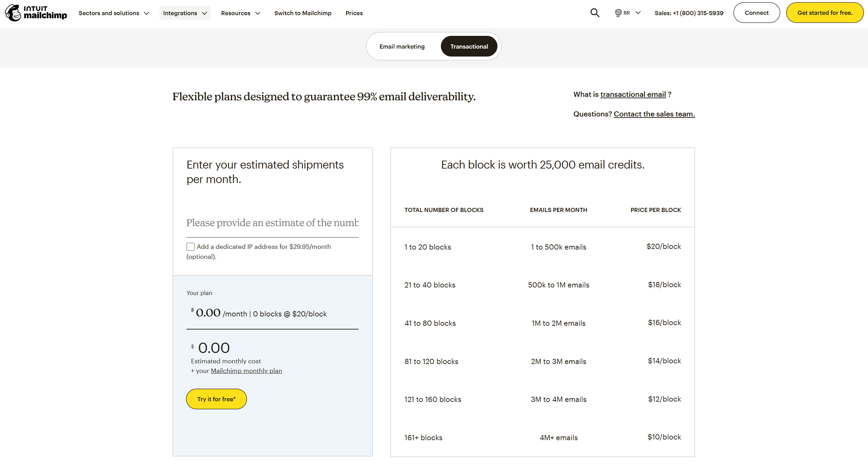Image resolution: width=868 pixels, height=465 pixels.
Task: Open the transactional email link
Action: (x=633, y=94)
